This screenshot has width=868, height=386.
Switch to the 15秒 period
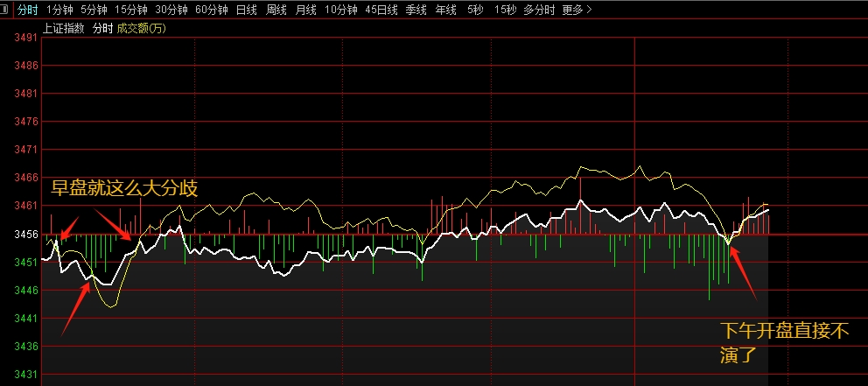pos(505,10)
